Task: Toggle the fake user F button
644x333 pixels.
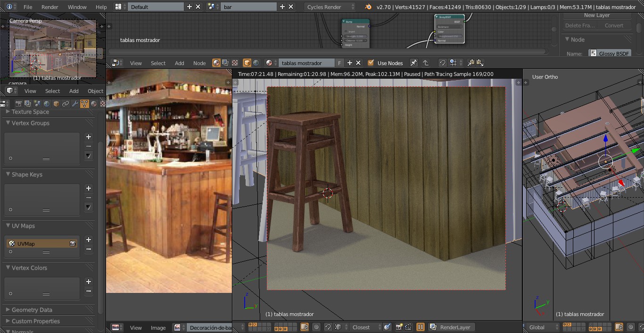Action: click(x=339, y=63)
